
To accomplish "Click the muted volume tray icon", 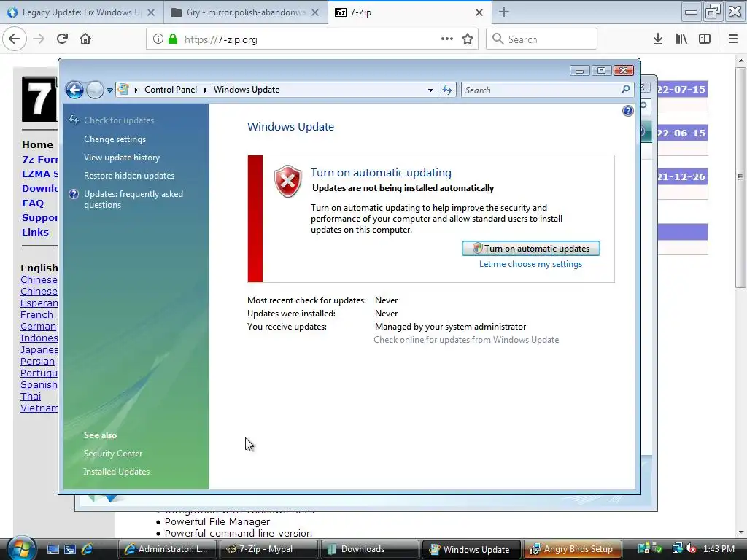I will [691, 548].
